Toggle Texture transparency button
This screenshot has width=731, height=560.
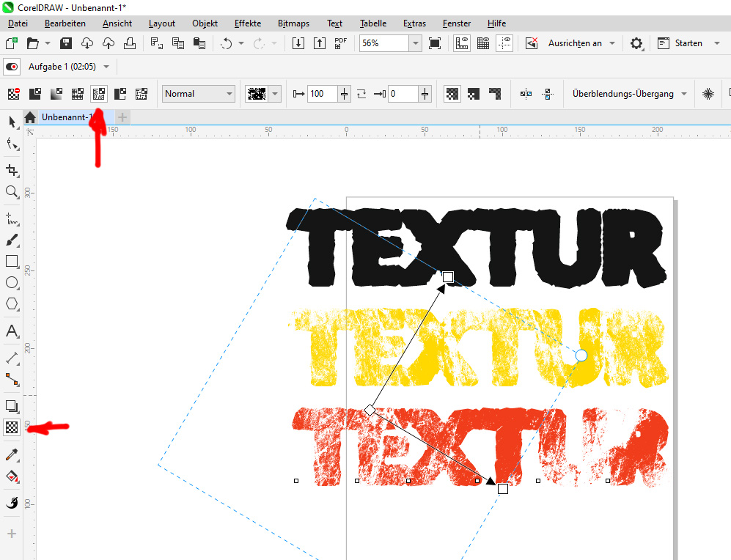click(142, 94)
